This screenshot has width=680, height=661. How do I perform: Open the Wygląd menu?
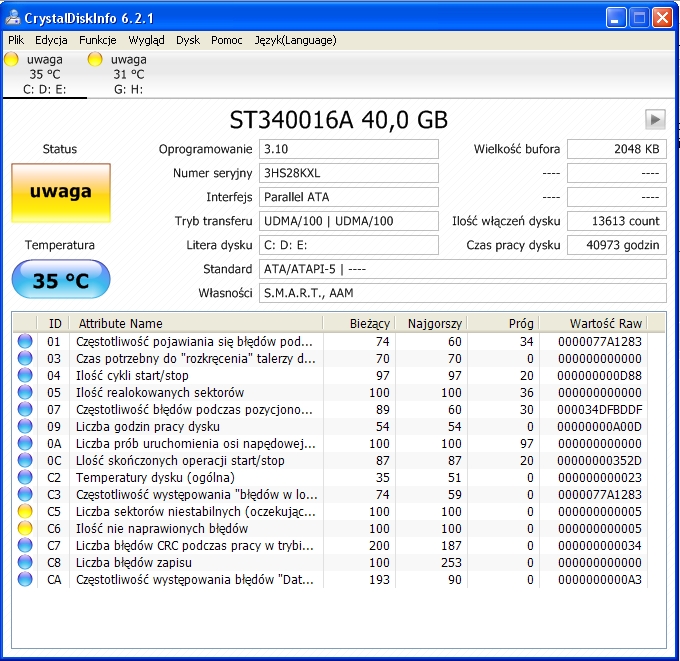point(146,40)
